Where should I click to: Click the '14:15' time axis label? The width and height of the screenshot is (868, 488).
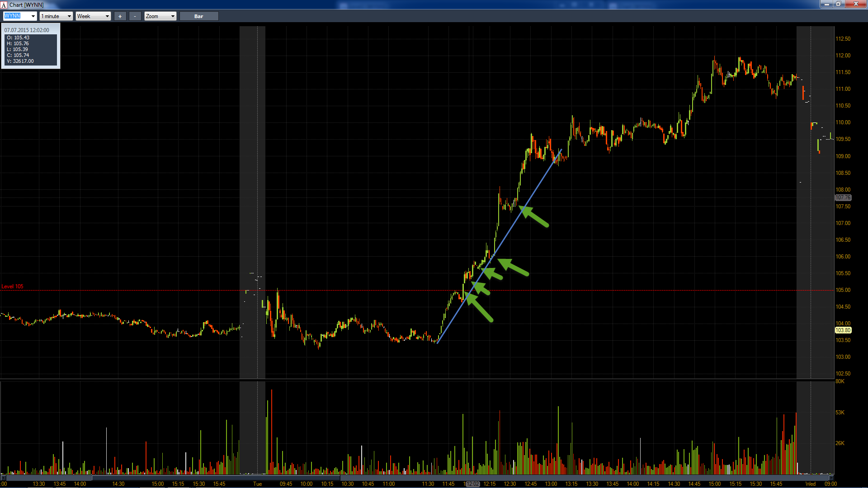click(x=653, y=484)
